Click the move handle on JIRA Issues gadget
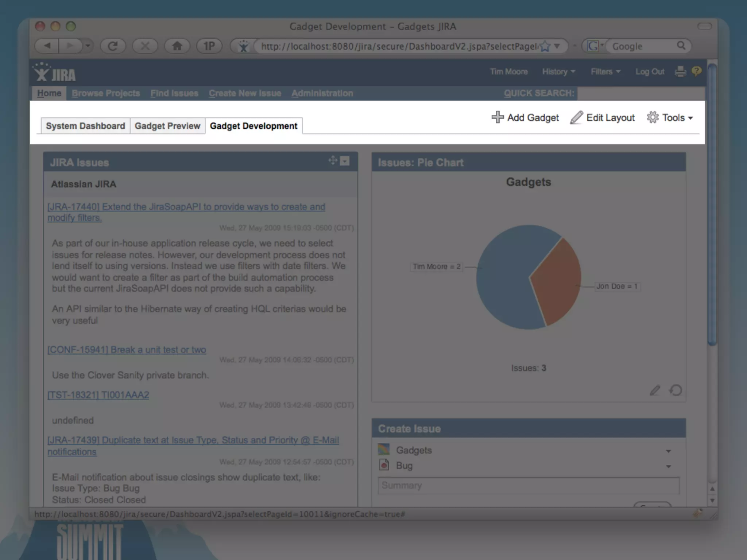This screenshot has width=747, height=560. (x=333, y=160)
